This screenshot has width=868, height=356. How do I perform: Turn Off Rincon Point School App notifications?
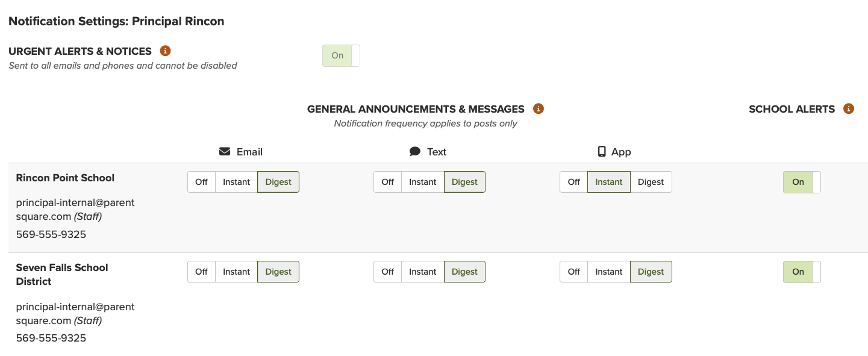[574, 182]
